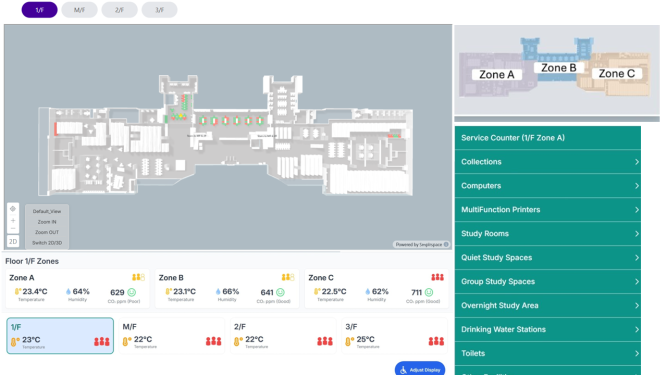
Task: Expand the Overnight Study Area category
Action: click(548, 306)
